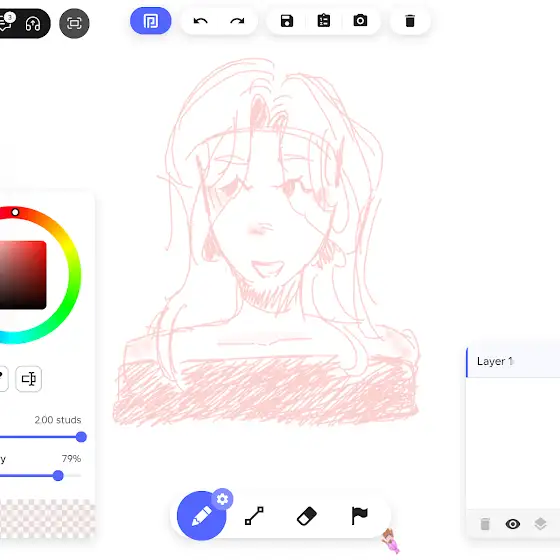This screenshot has width=560, height=560.
Task: Take a snapshot with the camera icon
Action: click(360, 21)
